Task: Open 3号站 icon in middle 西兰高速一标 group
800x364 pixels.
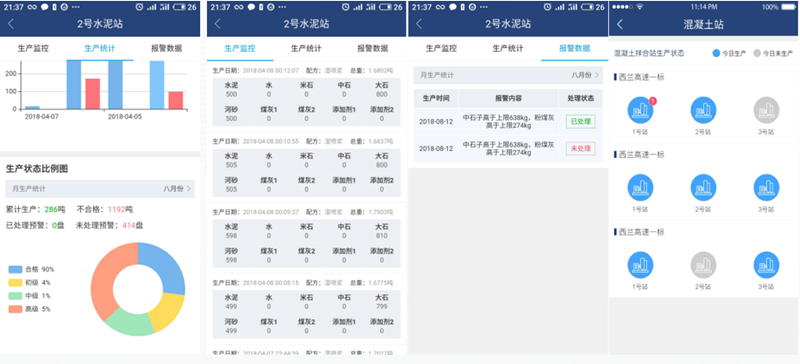Action: tap(766, 187)
